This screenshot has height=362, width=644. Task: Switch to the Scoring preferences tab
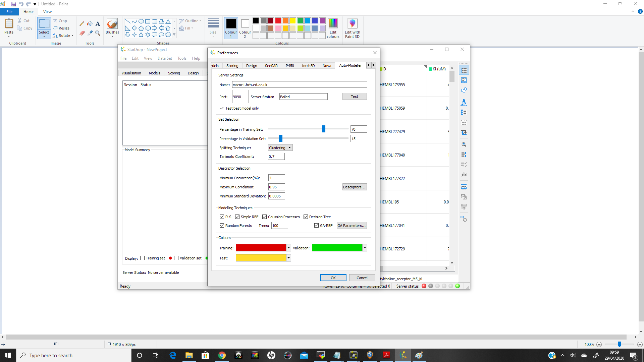click(x=232, y=66)
